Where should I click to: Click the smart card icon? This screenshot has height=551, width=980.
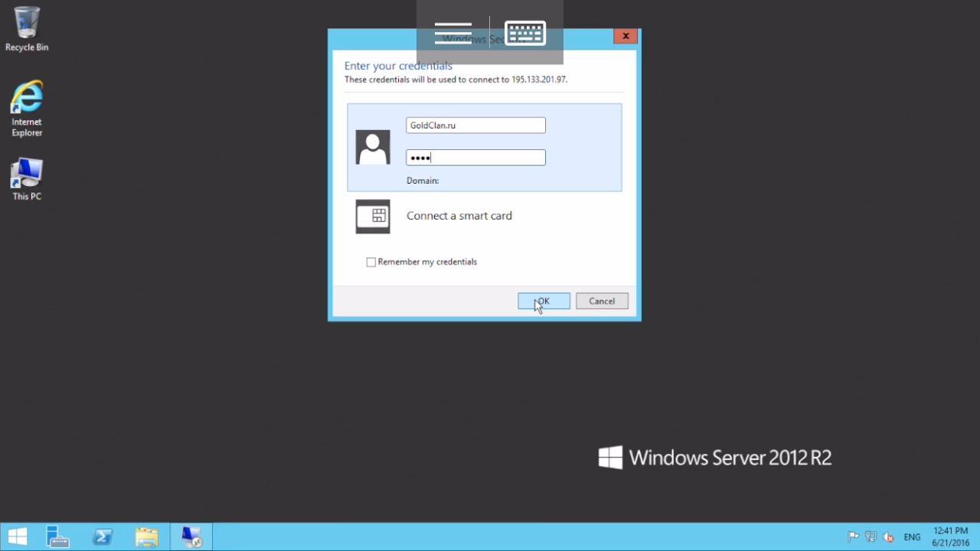[373, 217]
